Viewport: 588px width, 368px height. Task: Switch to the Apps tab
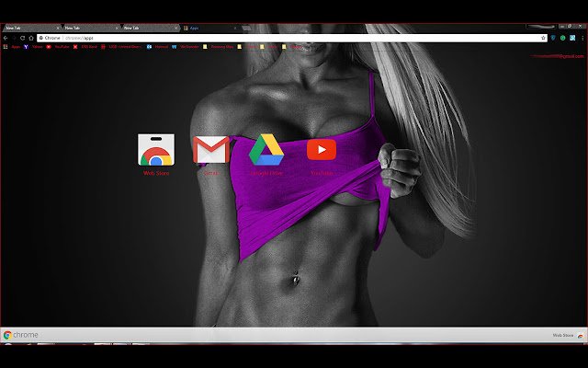(210, 28)
